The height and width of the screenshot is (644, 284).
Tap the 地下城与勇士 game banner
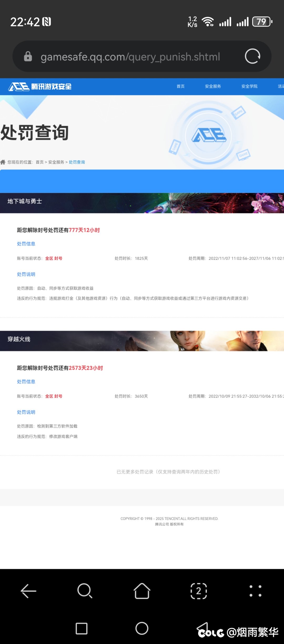pos(142,203)
